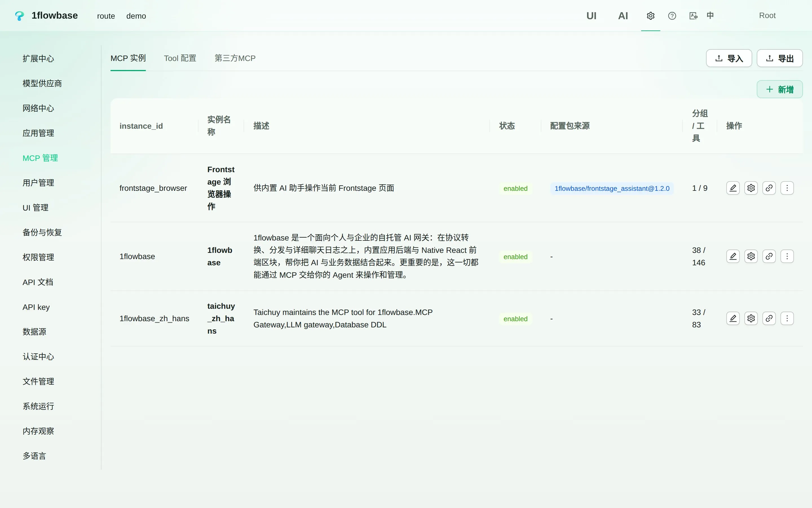Open settings for frontstage_browser instance

click(751, 188)
